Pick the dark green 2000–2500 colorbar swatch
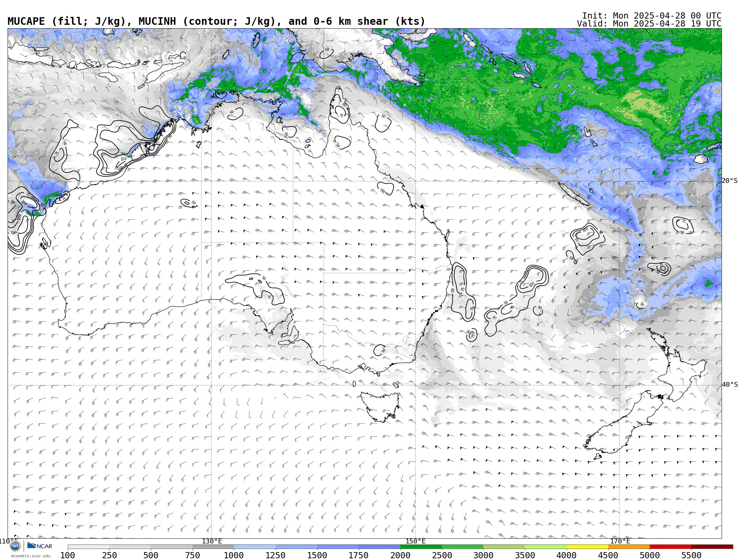 pos(421,547)
